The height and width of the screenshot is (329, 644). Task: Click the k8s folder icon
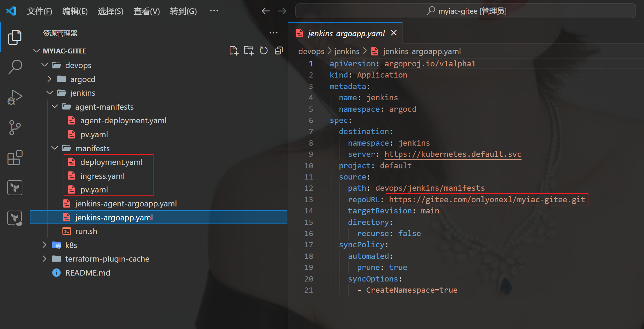56,245
